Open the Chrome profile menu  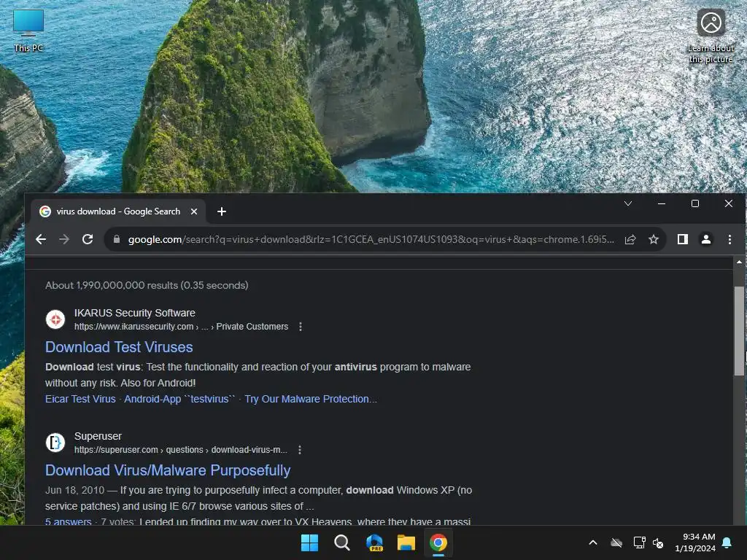click(x=706, y=239)
